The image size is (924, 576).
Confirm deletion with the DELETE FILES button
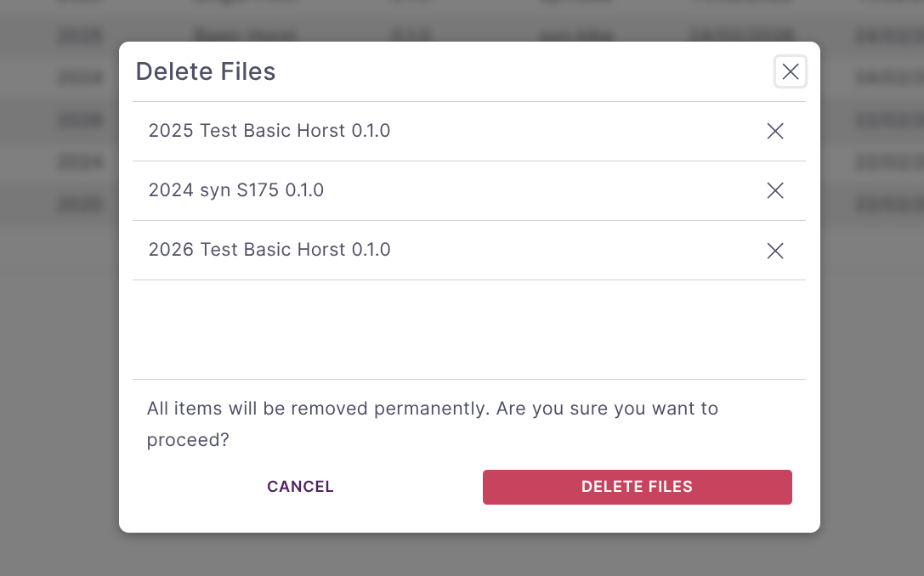click(637, 487)
